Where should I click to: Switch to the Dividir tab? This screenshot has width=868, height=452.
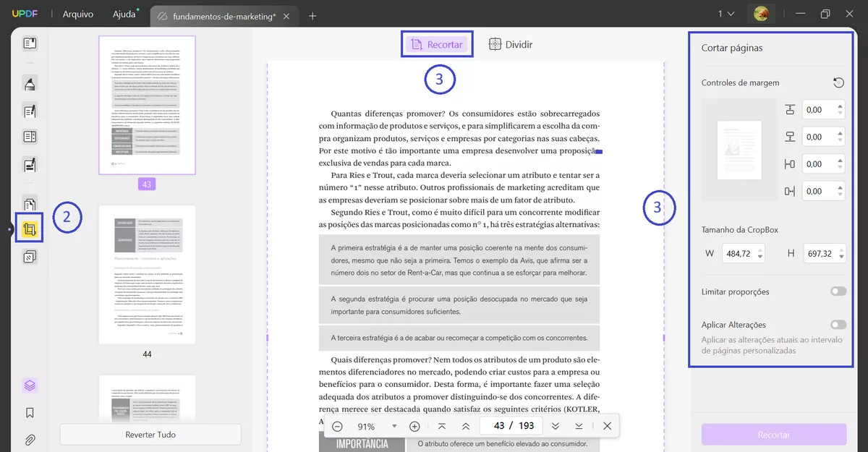click(510, 44)
